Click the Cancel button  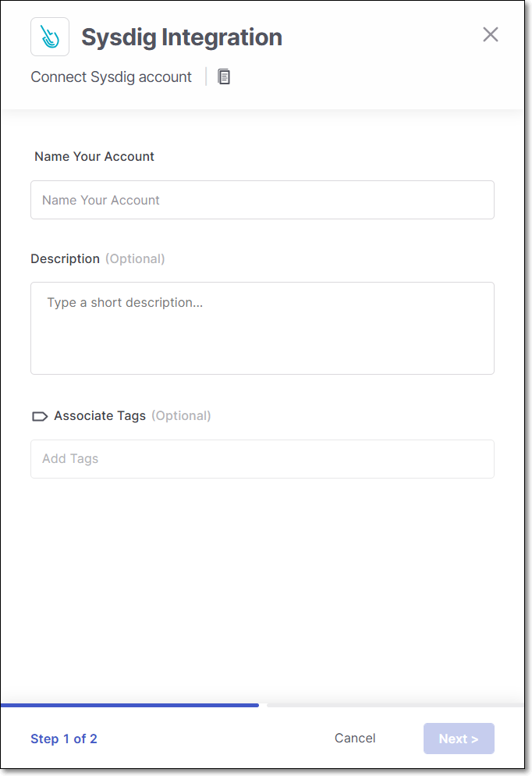point(355,738)
